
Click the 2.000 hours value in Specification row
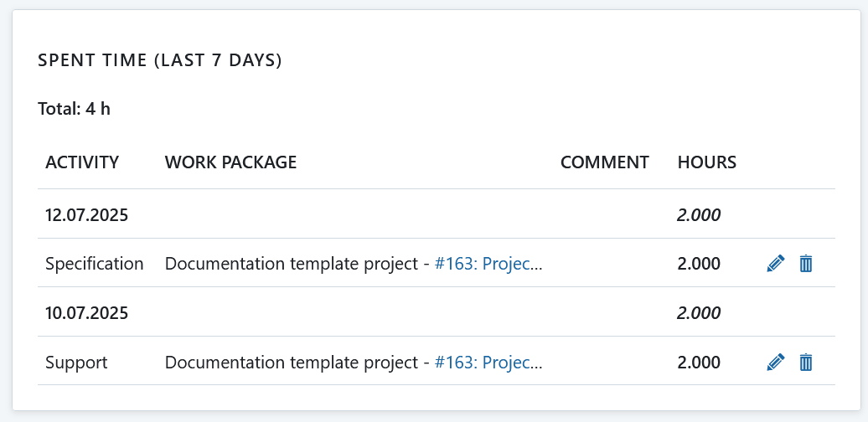pos(699,264)
